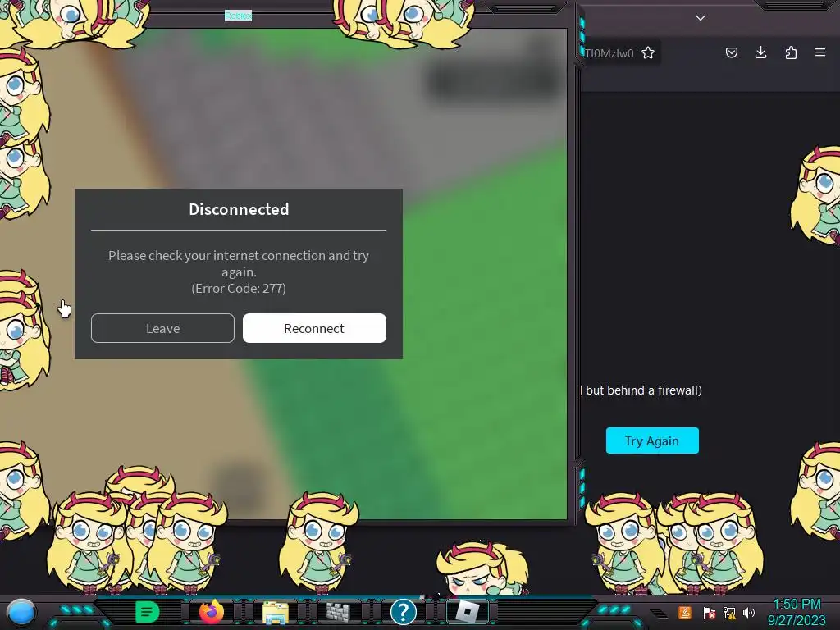Click the Disconnected dialog heading
Image resolution: width=840 pixels, height=630 pixels.
239,209
